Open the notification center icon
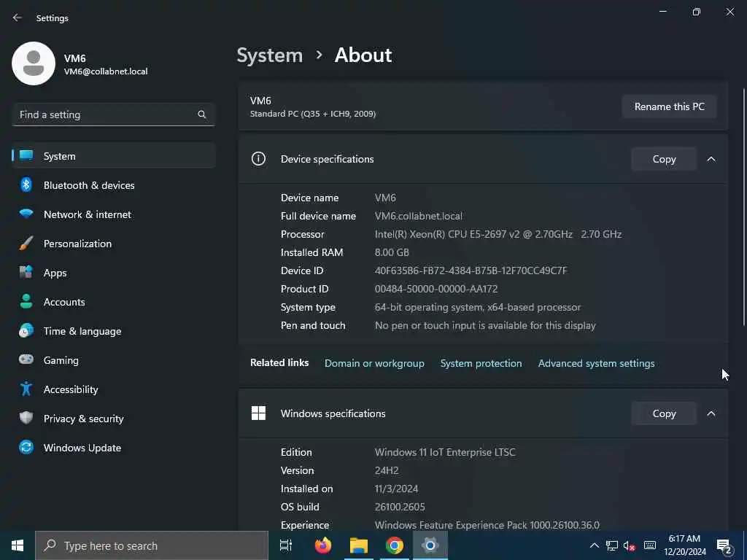The width and height of the screenshot is (747, 560). click(x=724, y=545)
